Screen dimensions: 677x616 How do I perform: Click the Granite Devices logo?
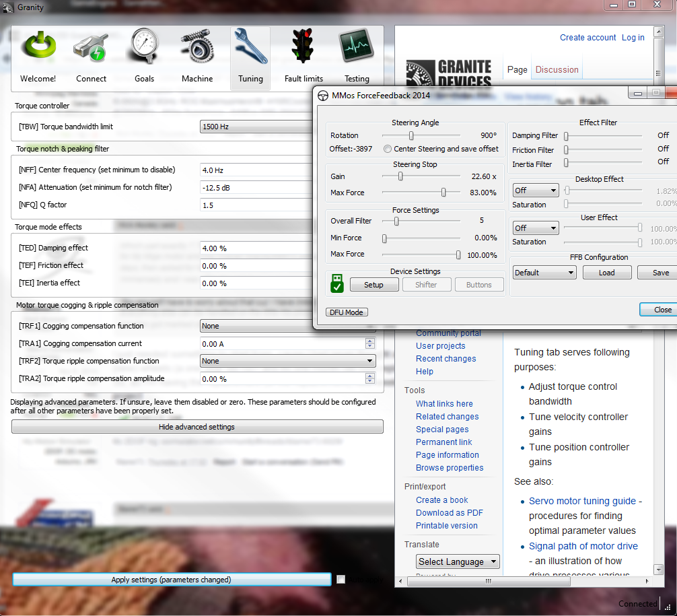pyautogui.click(x=449, y=73)
